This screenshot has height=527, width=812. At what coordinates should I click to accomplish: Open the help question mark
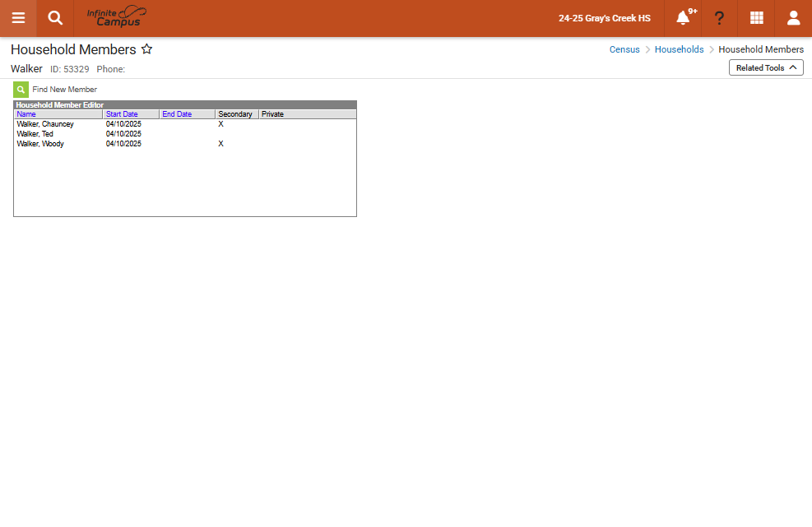719,18
